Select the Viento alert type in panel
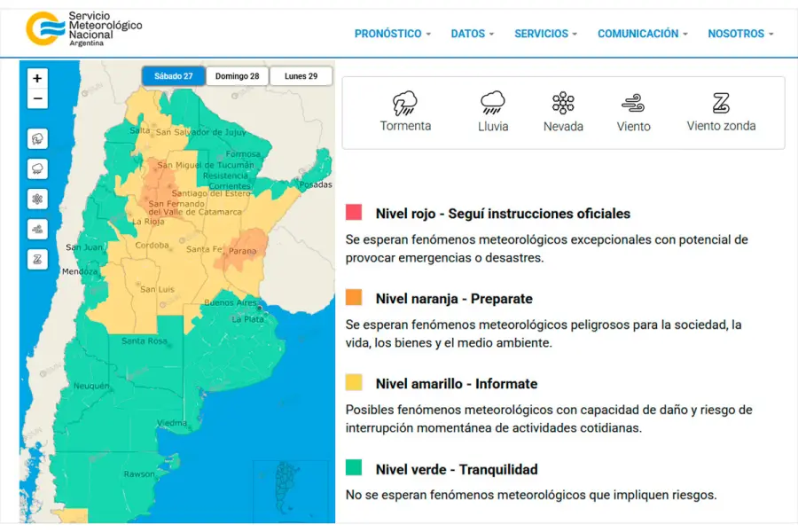The height and width of the screenshot is (532, 798). tap(633, 112)
